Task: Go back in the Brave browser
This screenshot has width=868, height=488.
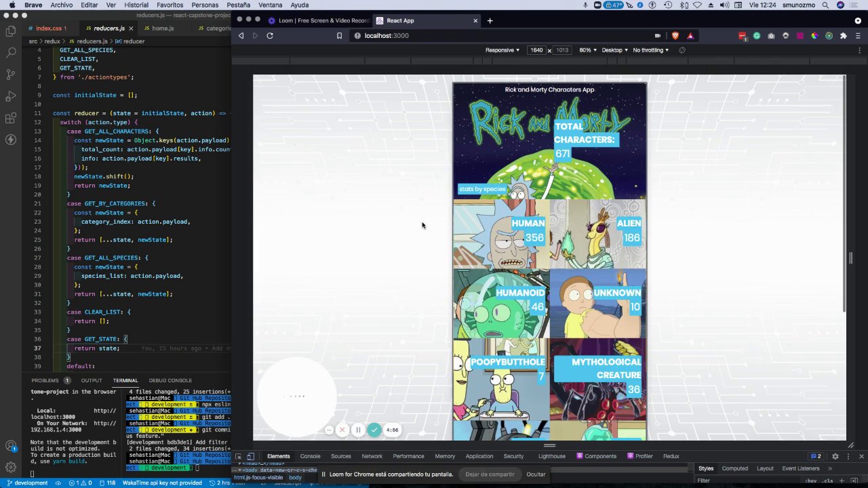Action: click(x=241, y=36)
